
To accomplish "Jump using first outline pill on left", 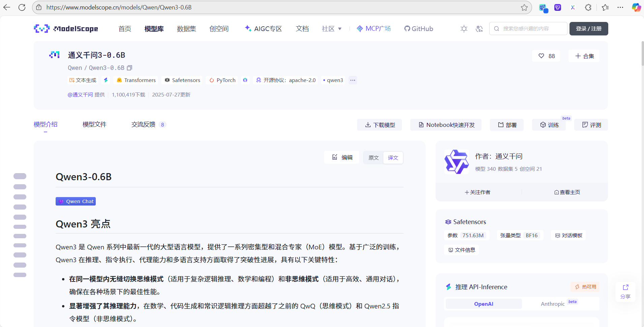I will click(20, 176).
